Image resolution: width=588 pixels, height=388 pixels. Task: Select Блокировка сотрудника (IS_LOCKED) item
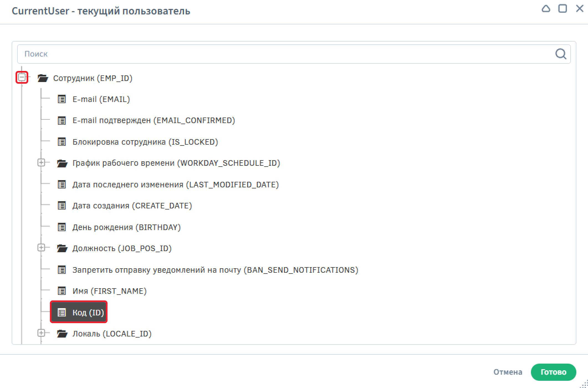[145, 142]
